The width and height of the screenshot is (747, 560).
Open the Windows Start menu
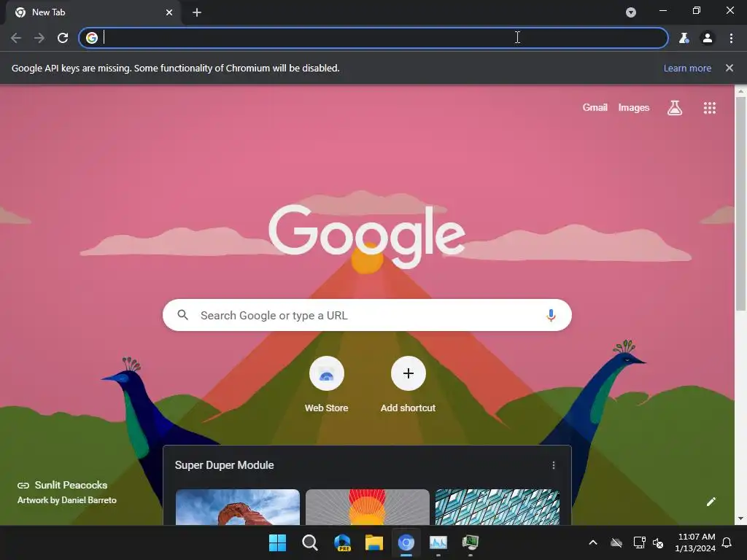[277, 542]
